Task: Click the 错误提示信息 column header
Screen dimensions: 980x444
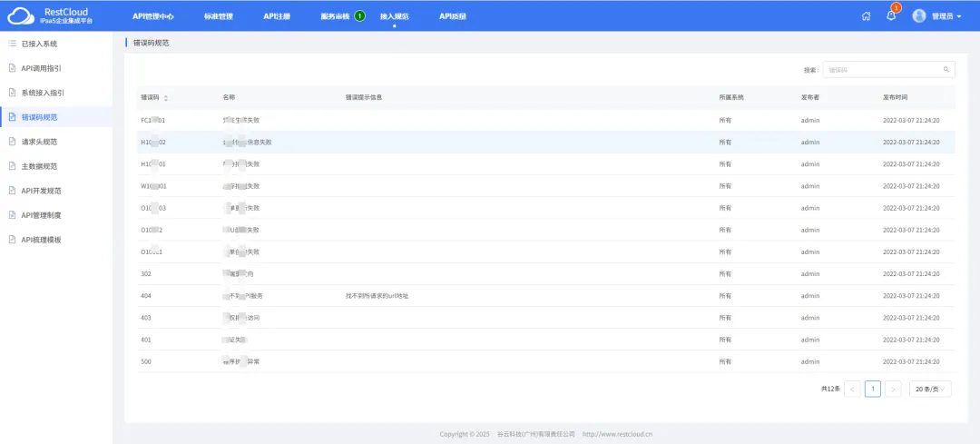Action: (364, 98)
